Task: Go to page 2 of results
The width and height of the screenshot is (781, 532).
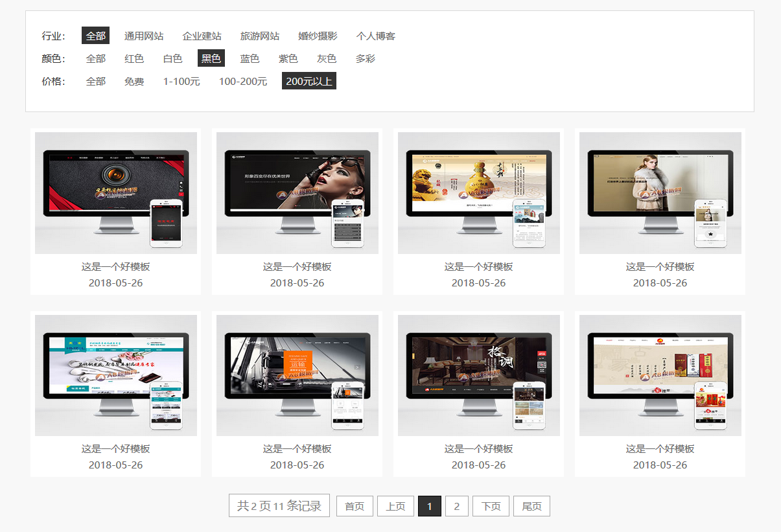Action: [457, 506]
